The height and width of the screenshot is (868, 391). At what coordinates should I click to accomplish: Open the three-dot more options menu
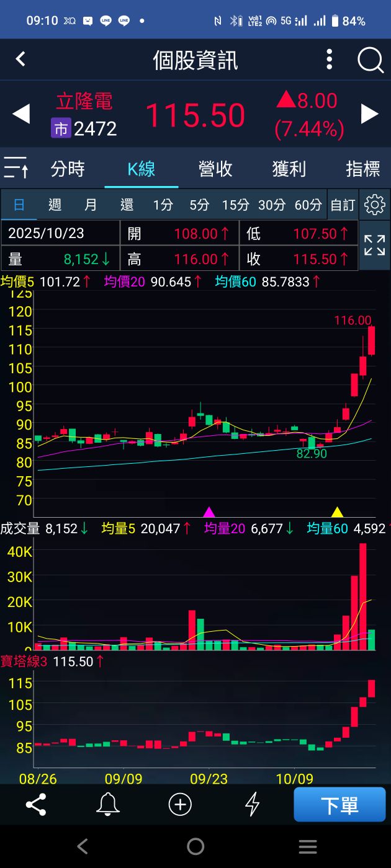330,60
